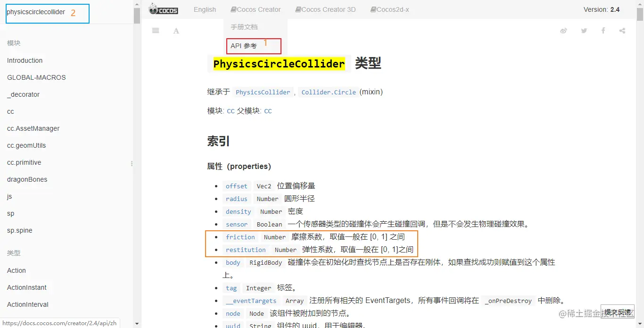Toggle the sidebar menu hamburger icon
Image resolution: width=644 pixels, height=328 pixels.
pos(156,31)
